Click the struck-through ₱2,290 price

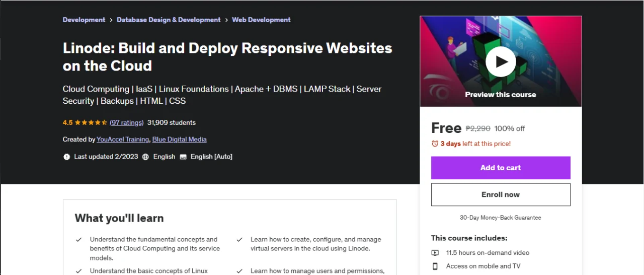pos(478,128)
